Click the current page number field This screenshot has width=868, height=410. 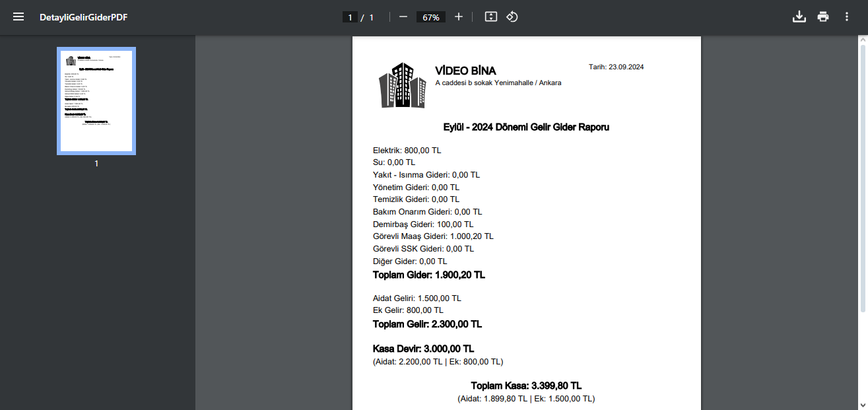(350, 18)
